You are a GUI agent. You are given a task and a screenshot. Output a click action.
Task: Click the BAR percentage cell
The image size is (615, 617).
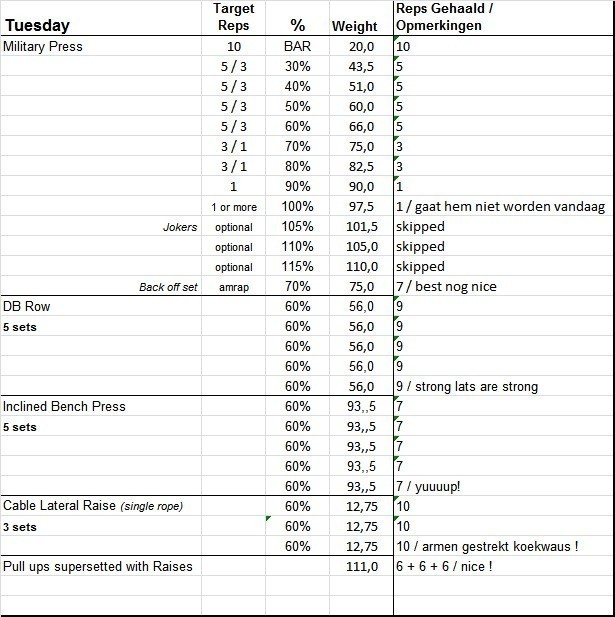coord(297,46)
